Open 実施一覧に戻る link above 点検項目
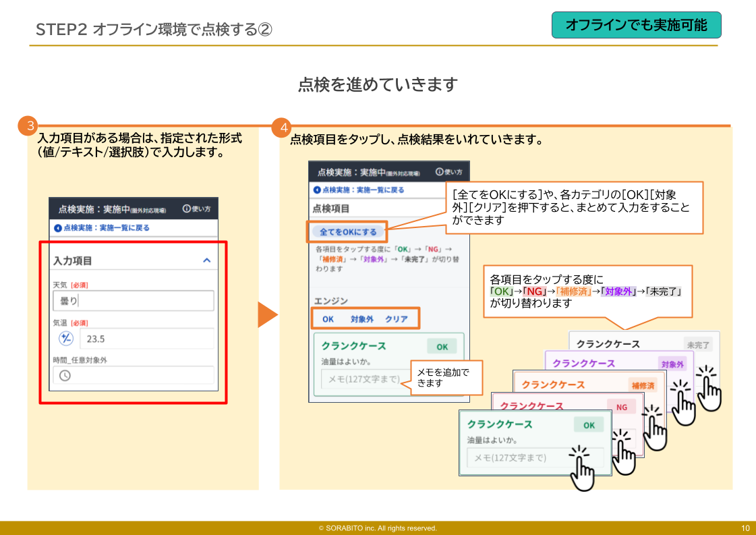 (358, 190)
